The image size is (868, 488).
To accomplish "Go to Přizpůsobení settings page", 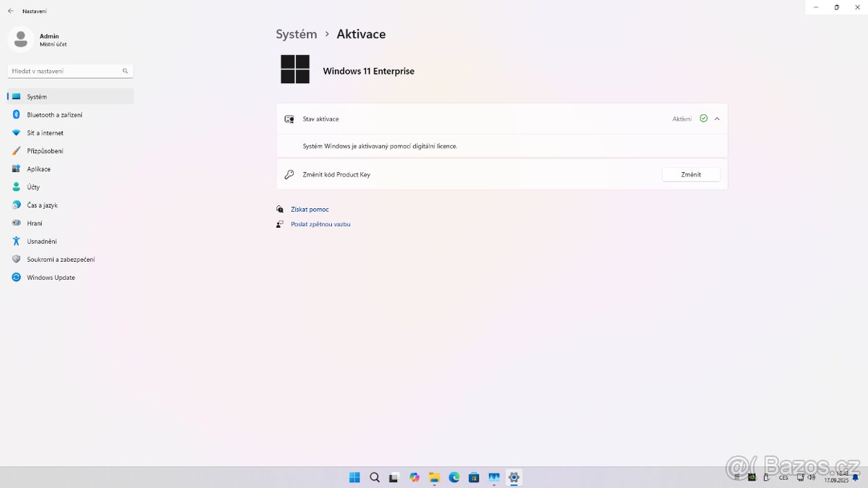I will [x=45, y=151].
